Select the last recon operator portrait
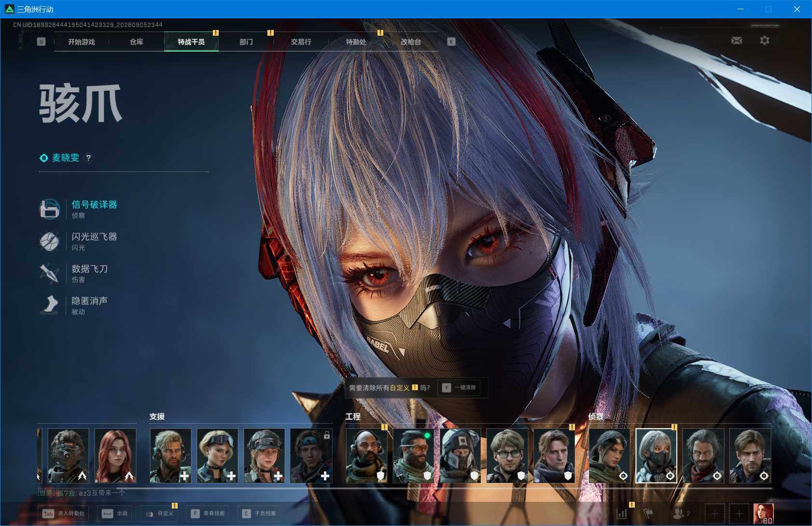The height and width of the screenshot is (526, 812). click(x=750, y=455)
